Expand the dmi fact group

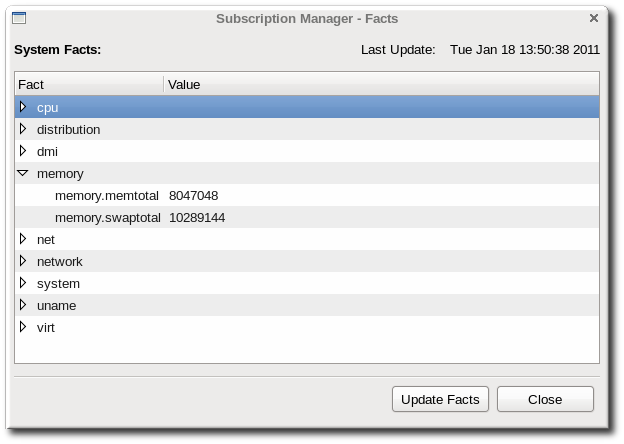(23, 151)
